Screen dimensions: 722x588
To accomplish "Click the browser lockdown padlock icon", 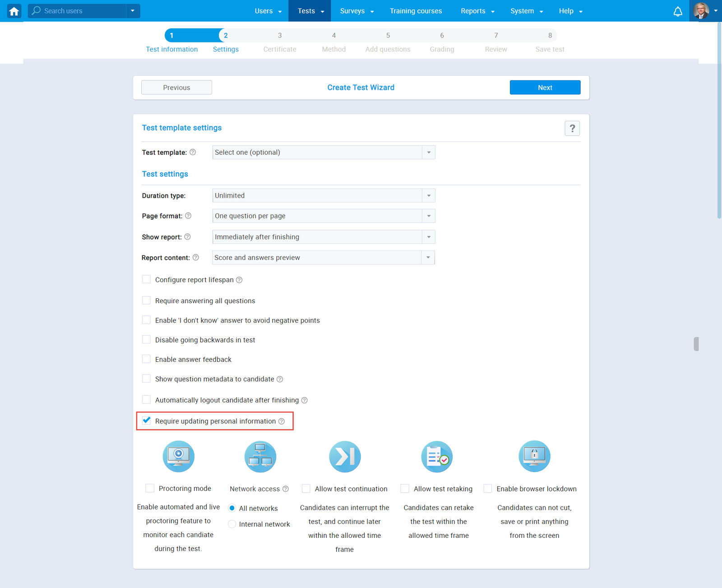I will pos(534,456).
